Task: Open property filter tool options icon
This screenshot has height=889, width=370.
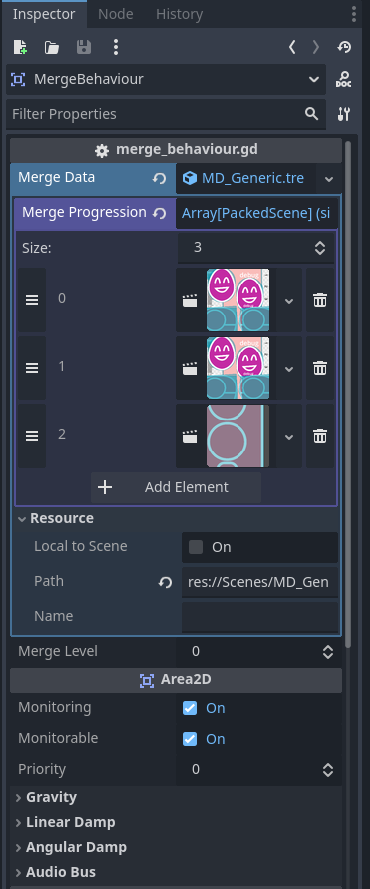Action: (x=343, y=114)
